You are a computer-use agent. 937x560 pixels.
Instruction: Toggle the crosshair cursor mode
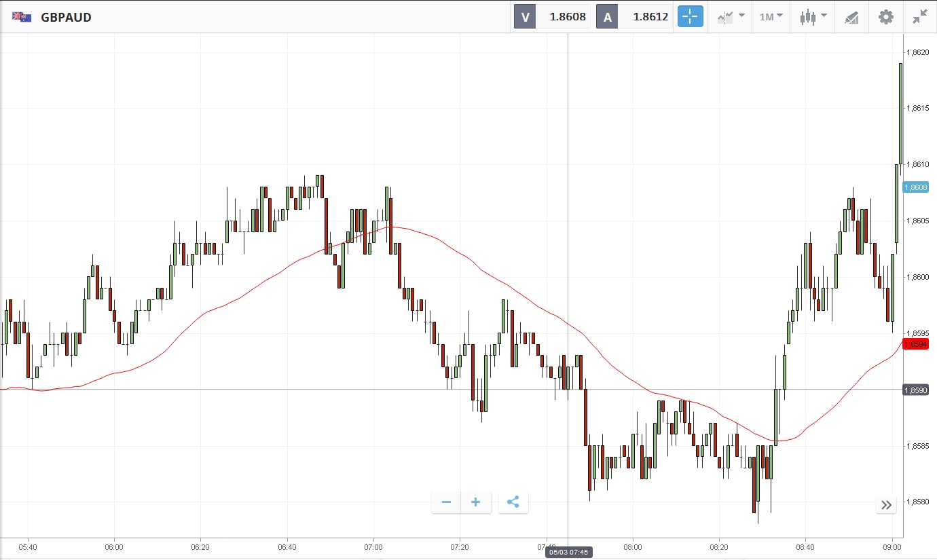coord(691,17)
